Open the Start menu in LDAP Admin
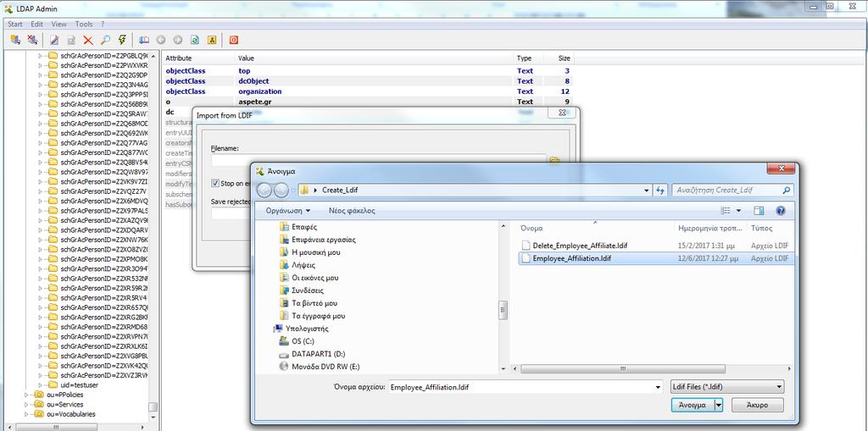The width and height of the screenshot is (868, 431). click(15, 25)
